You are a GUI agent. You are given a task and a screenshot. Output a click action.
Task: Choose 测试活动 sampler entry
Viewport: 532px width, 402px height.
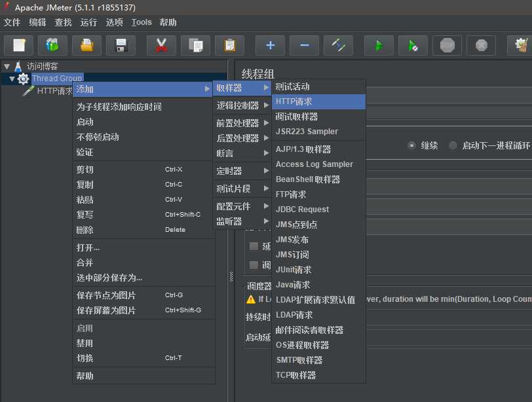click(x=318, y=86)
